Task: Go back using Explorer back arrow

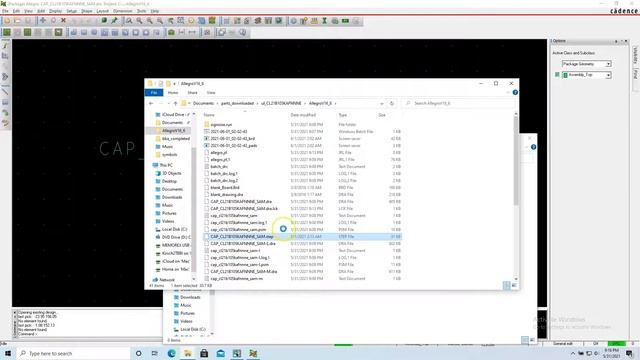Action: 151,104
